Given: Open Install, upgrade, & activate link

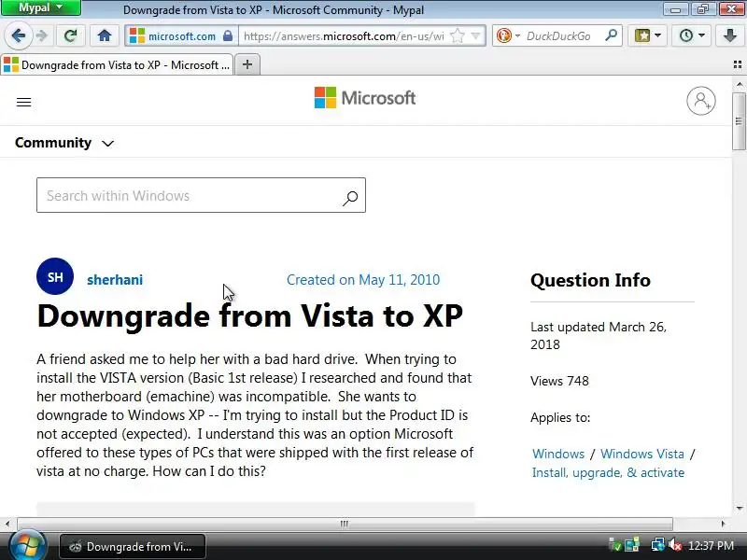Looking at the screenshot, I should click(x=609, y=472).
